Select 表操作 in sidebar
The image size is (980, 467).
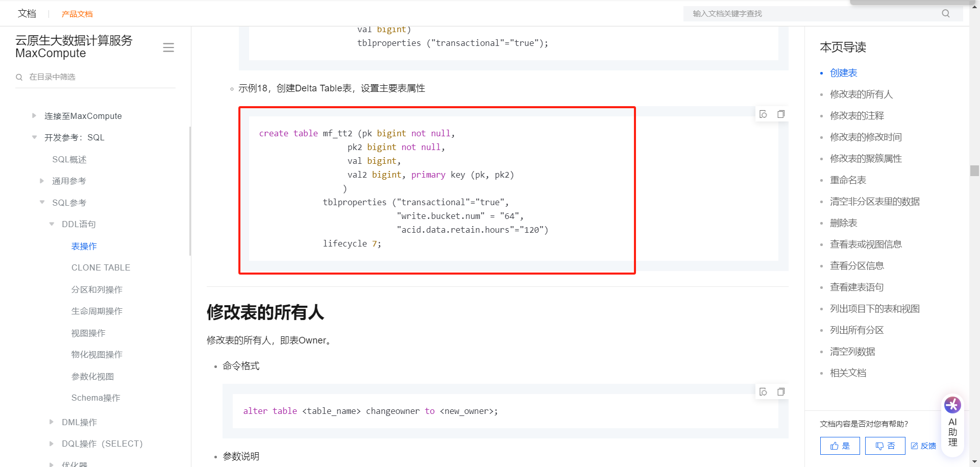click(x=84, y=246)
